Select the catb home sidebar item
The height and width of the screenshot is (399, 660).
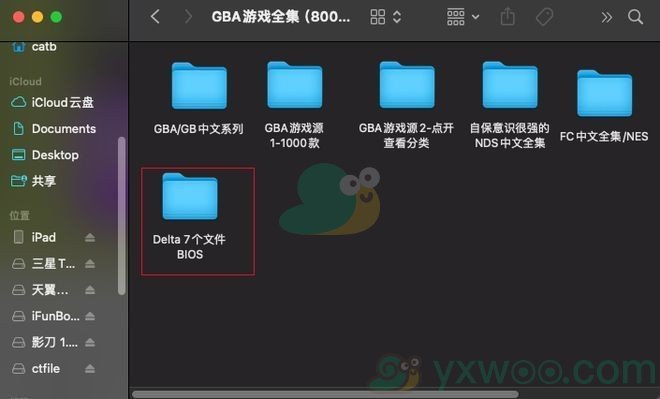(35, 46)
